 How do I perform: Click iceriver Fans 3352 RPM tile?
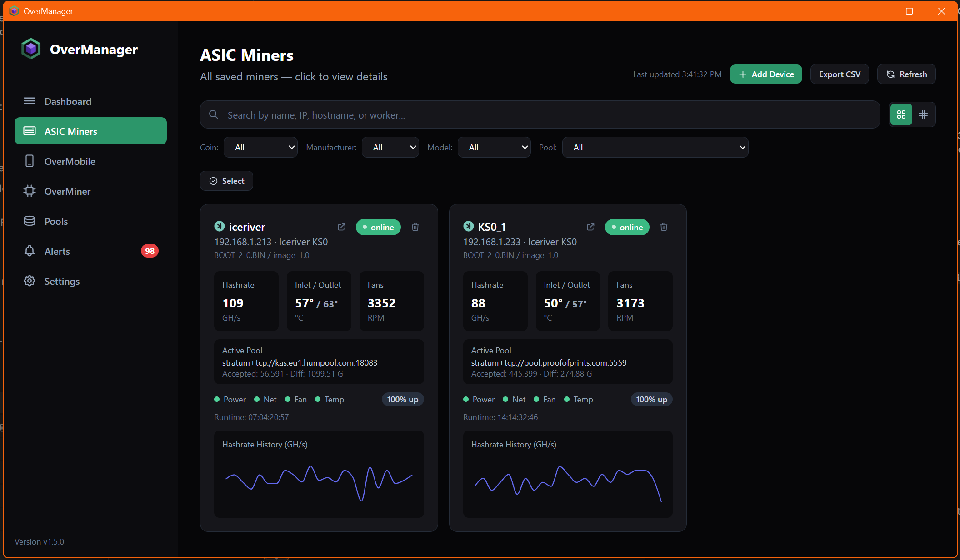pos(392,301)
